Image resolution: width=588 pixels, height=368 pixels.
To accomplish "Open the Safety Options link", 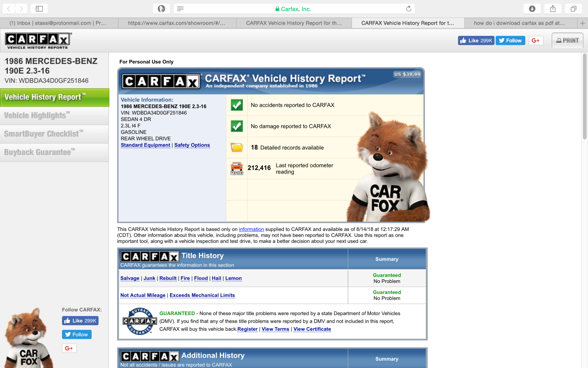I will [192, 145].
